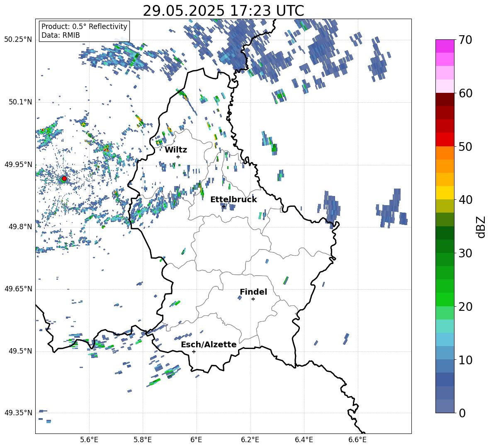
Task: Click the colorbar tick label 10
Action: [465, 360]
